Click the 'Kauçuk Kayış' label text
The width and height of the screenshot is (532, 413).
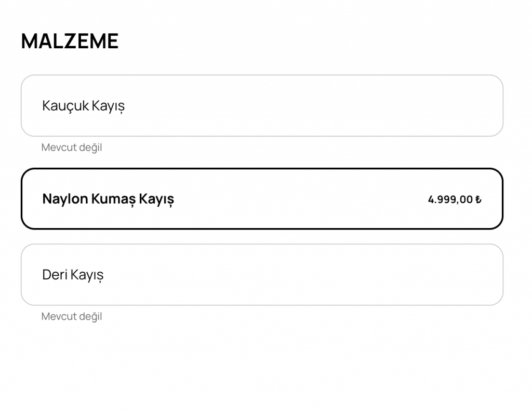(x=84, y=106)
